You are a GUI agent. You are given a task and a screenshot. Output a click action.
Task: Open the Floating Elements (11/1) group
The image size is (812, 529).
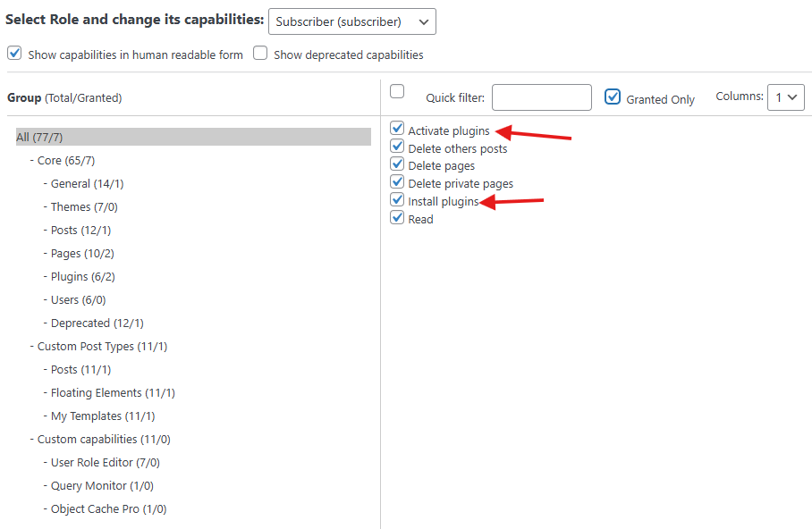point(113,393)
